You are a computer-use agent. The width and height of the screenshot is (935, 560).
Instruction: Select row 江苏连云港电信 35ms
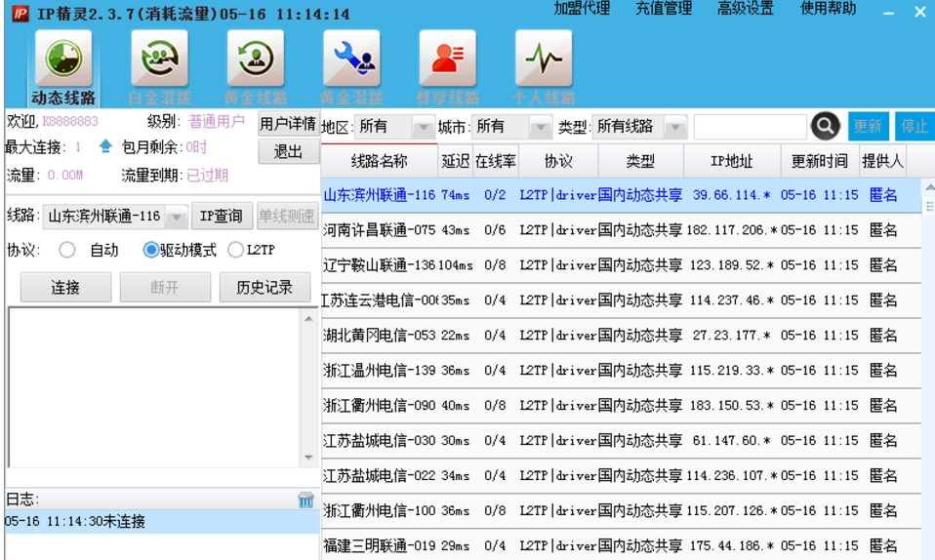[x=621, y=300]
